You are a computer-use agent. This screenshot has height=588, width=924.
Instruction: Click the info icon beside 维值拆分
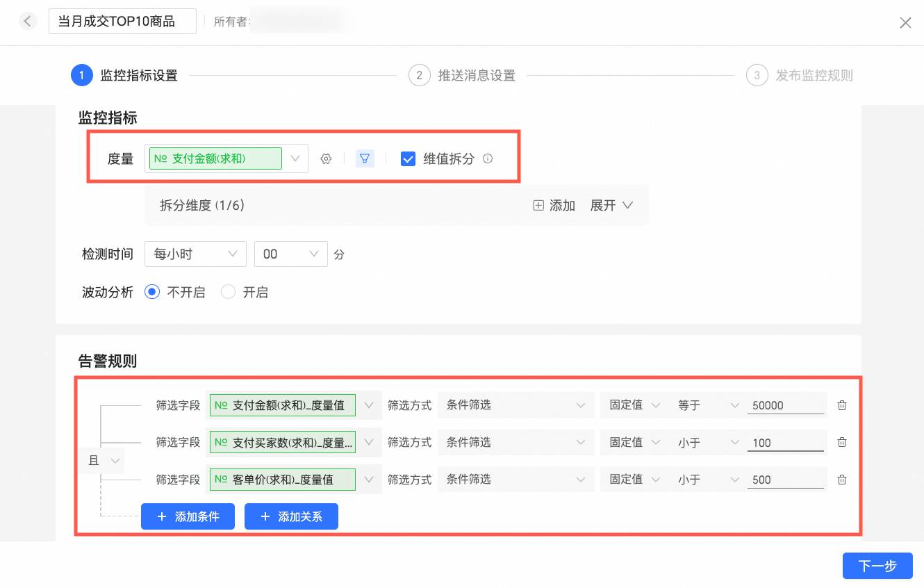tap(488, 158)
